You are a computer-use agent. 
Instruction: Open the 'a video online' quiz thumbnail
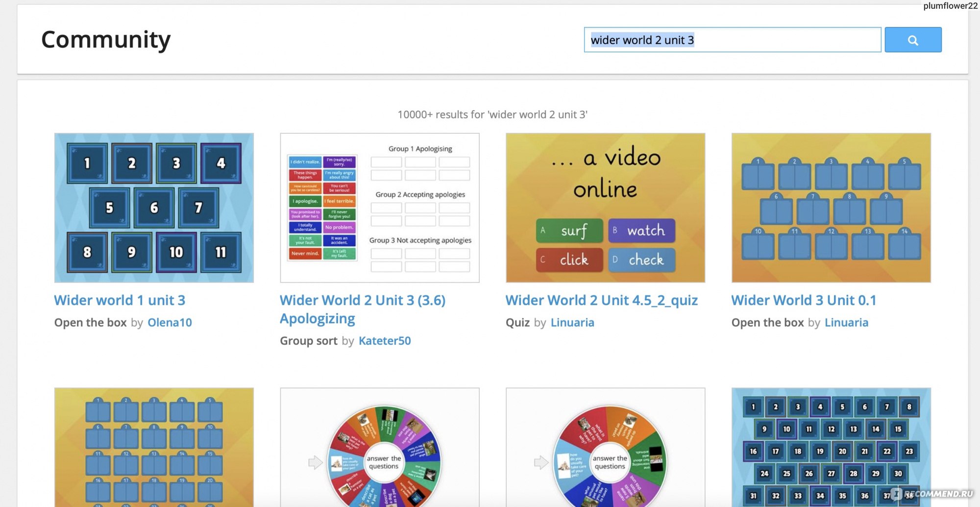[606, 208]
